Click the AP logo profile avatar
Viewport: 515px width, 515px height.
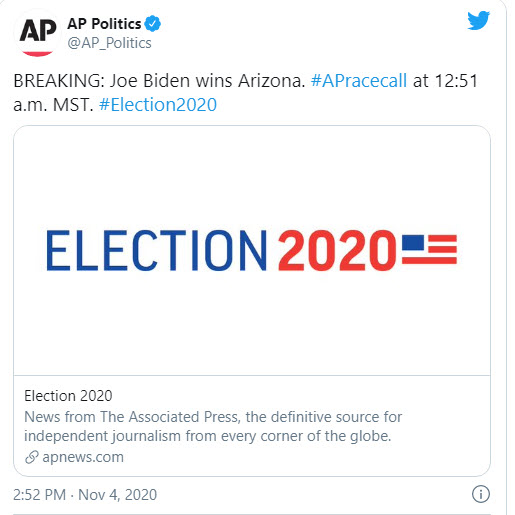[37, 33]
